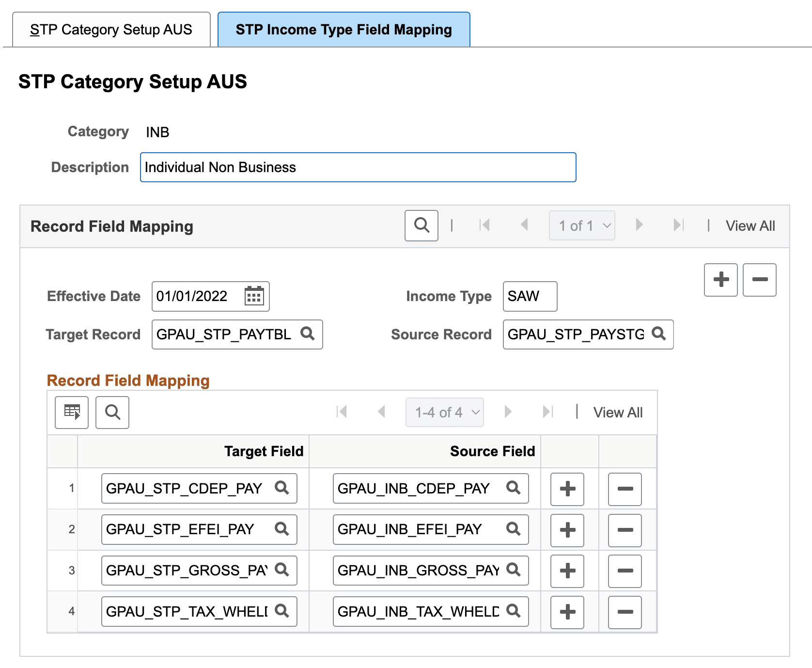
Task: Click the find icon in the mapping grid
Action: pos(112,412)
